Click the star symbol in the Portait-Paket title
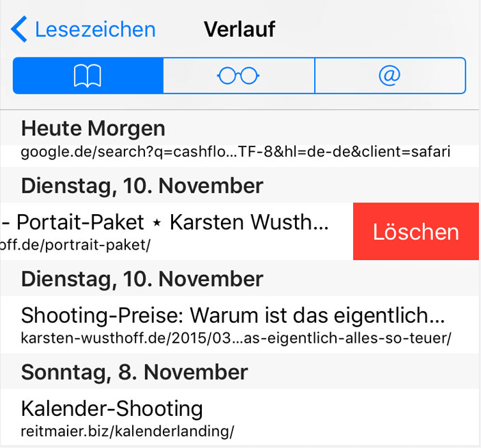Screen dimensions: 481x448 tap(157, 223)
